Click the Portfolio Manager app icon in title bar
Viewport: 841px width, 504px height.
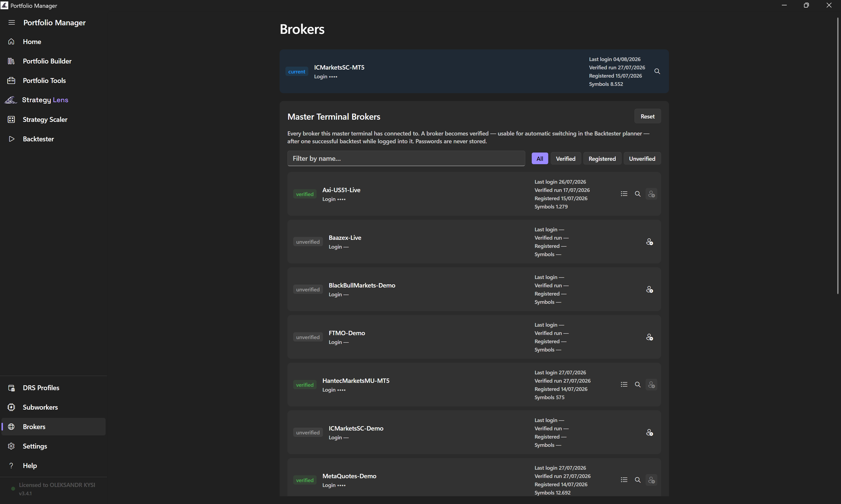coord(4,5)
